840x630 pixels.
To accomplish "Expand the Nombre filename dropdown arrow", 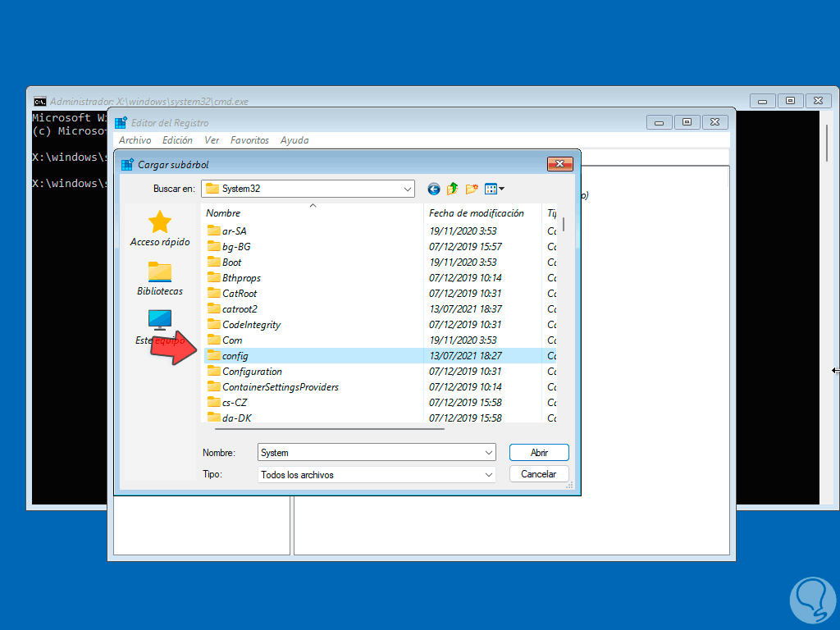I will 489,453.
